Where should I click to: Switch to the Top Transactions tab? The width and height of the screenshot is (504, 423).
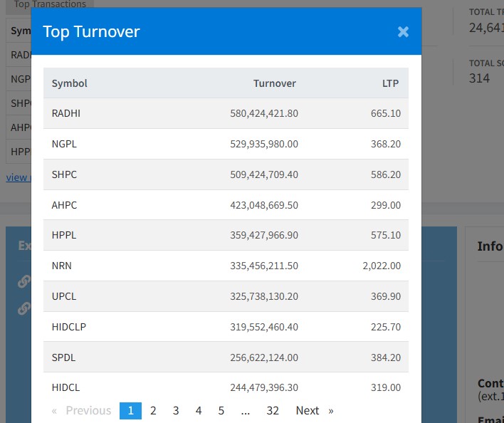coord(50,4)
